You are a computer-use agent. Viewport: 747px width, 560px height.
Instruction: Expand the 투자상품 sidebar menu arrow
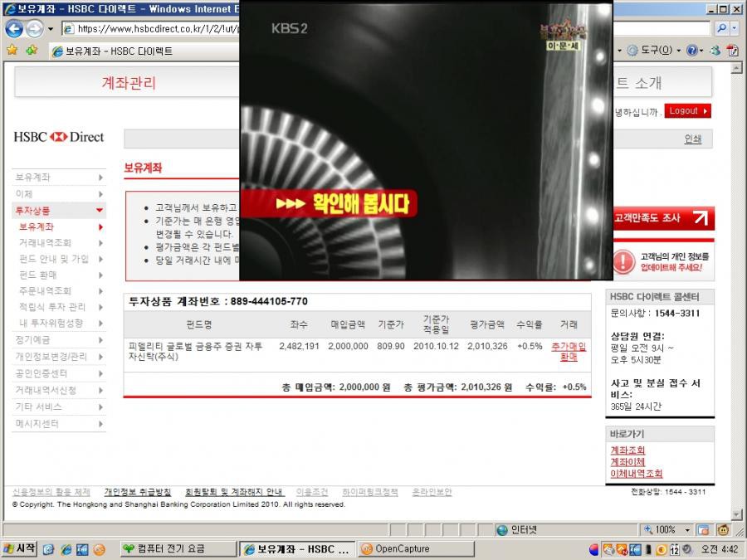[x=100, y=210]
